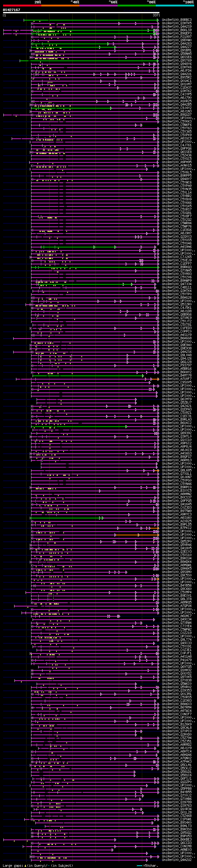Select the UniRef100_C5NKF6 label
The image size is (197, 868).
tap(177, 125)
